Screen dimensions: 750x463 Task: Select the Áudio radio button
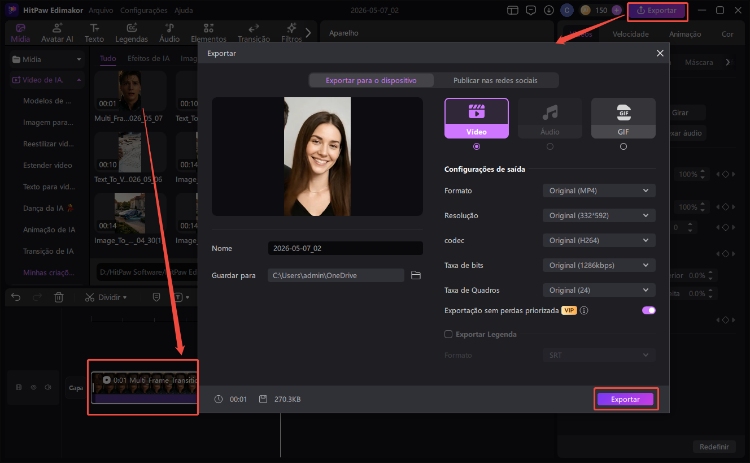coord(550,146)
